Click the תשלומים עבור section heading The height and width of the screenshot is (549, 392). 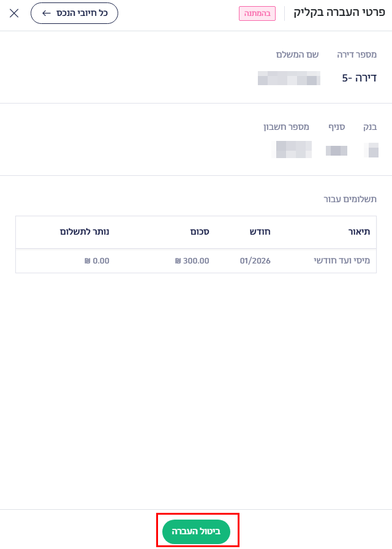(x=350, y=199)
